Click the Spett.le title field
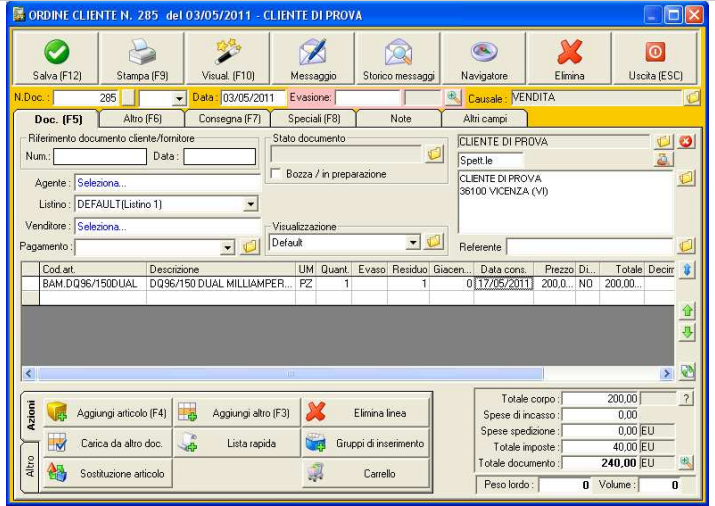Image resolution: width=715 pixels, height=506 pixels. tap(490, 160)
